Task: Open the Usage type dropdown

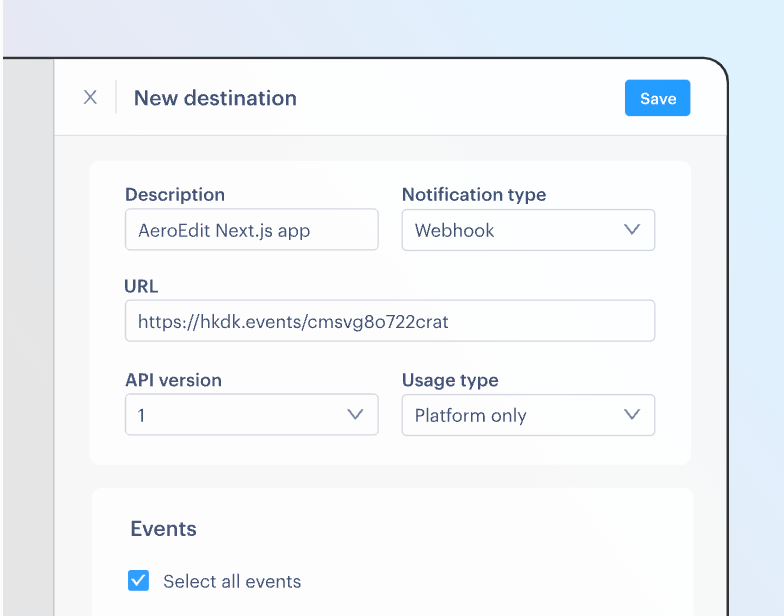Action: [528, 414]
